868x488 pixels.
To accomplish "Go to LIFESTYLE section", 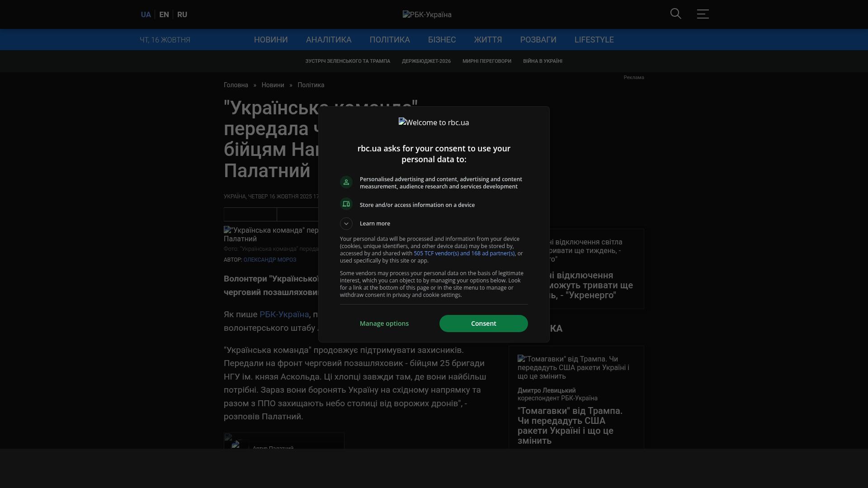I will pyautogui.click(x=594, y=40).
